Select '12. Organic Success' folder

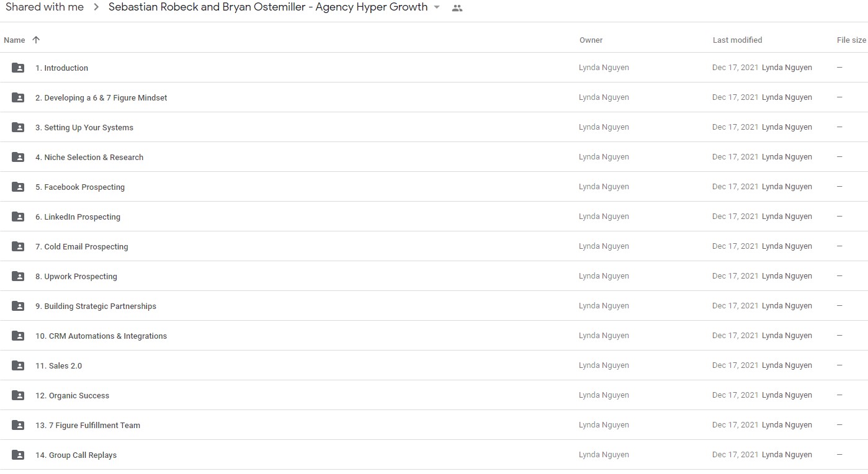click(72, 396)
